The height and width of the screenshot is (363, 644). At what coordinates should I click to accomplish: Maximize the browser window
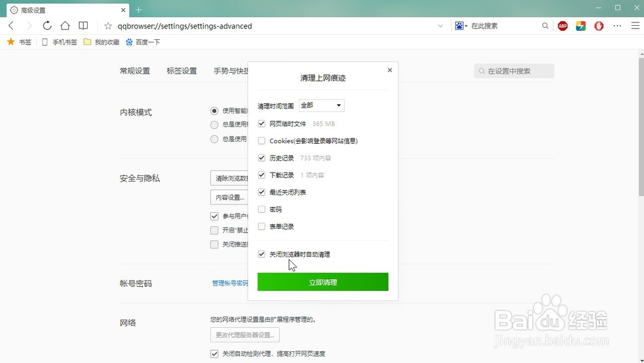pos(618,8)
